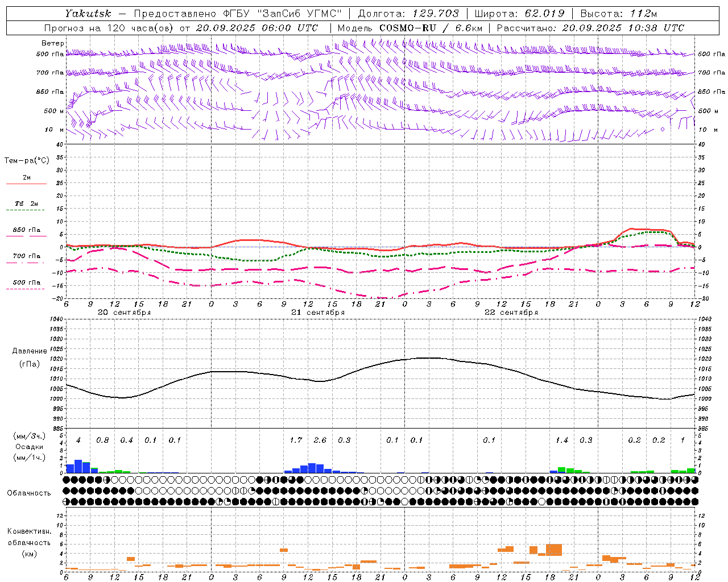This screenshot has width=728, height=582.
Task: Click the 20 сентября date label
Action: click(x=125, y=313)
